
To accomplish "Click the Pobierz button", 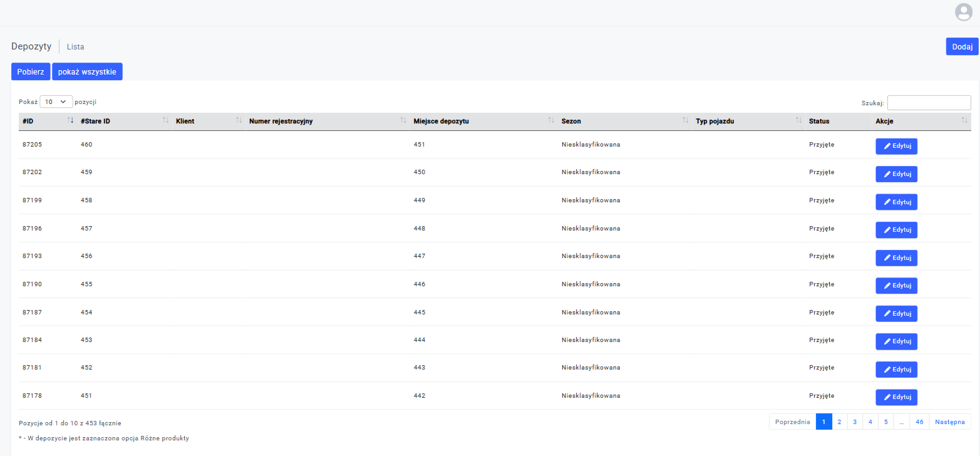I will click(31, 72).
